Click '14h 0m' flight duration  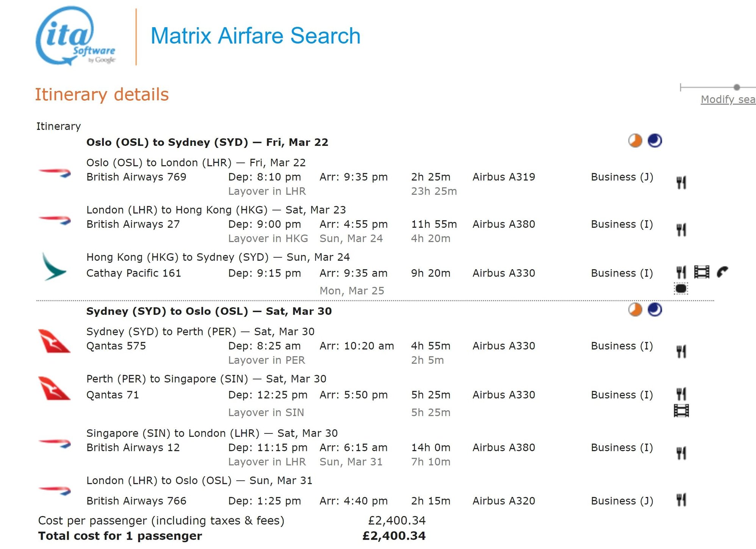tap(430, 447)
